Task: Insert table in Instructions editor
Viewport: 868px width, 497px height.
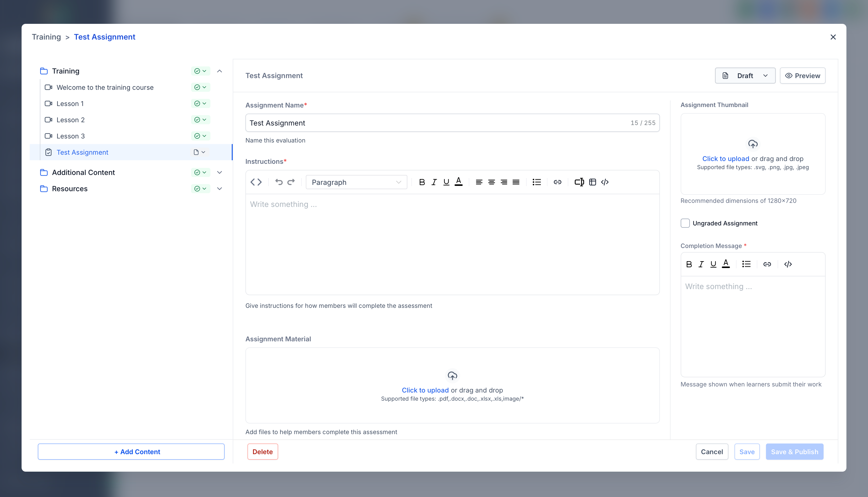Action: [593, 182]
